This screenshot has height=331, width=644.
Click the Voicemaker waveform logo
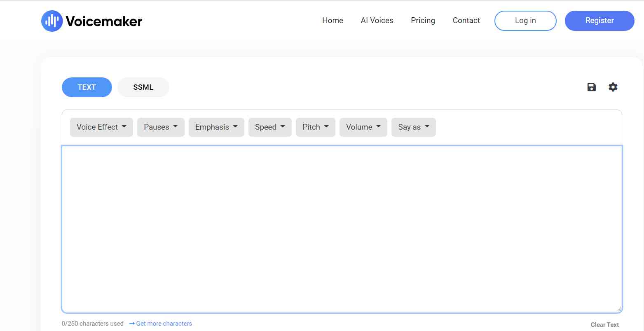(52, 21)
